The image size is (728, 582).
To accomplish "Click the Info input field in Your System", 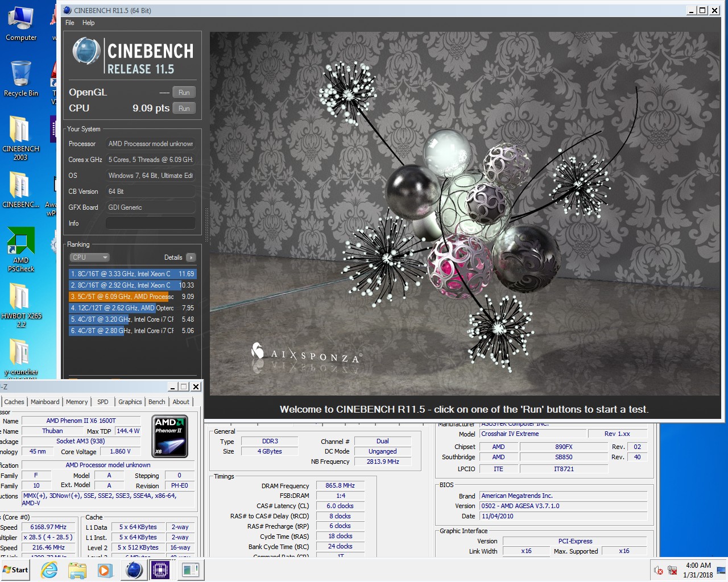I will coord(151,223).
